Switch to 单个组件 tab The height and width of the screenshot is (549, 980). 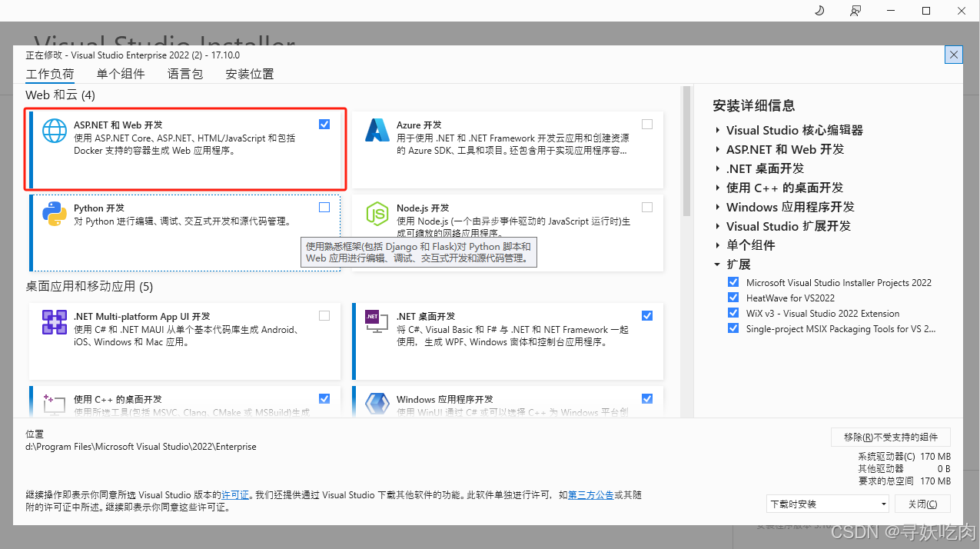[x=121, y=74]
